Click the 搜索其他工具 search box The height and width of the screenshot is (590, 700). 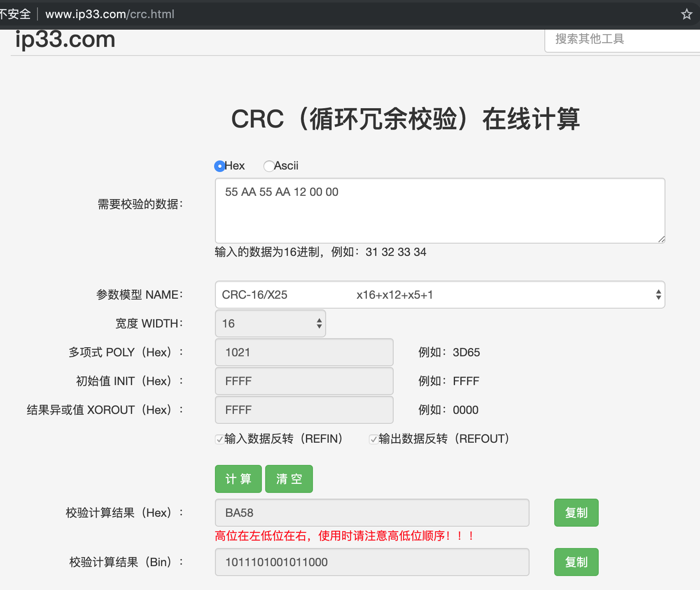click(x=622, y=39)
